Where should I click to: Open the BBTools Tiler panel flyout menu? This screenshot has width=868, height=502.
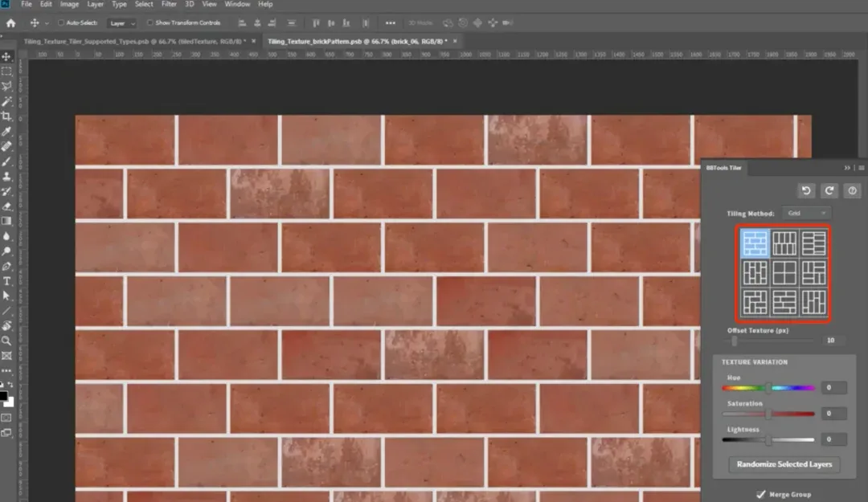(x=862, y=168)
